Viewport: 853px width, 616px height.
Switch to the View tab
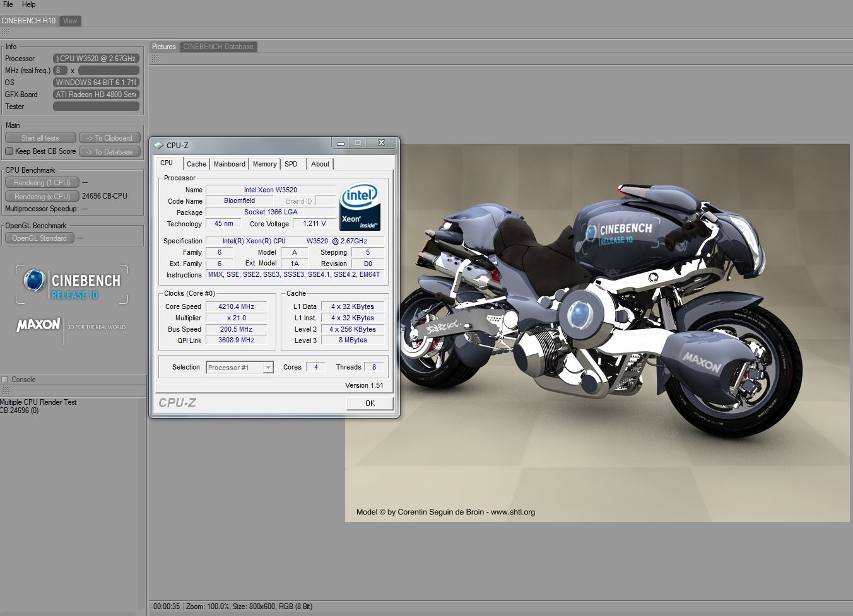(70, 21)
